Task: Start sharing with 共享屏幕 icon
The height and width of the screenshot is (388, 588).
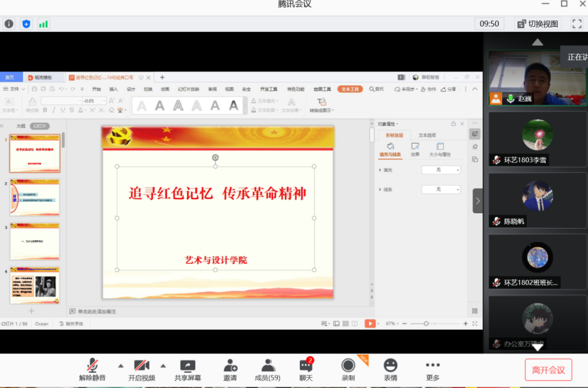Action: [188, 369]
